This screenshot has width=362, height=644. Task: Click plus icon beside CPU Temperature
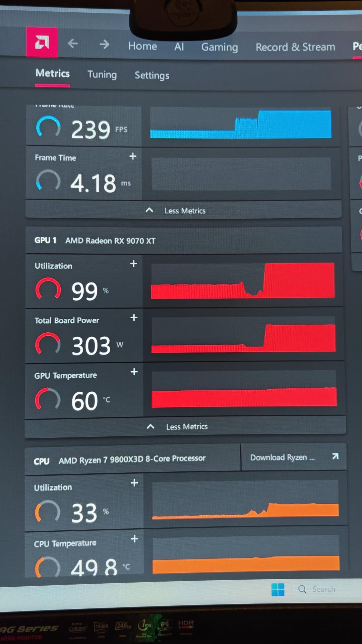(134, 539)
